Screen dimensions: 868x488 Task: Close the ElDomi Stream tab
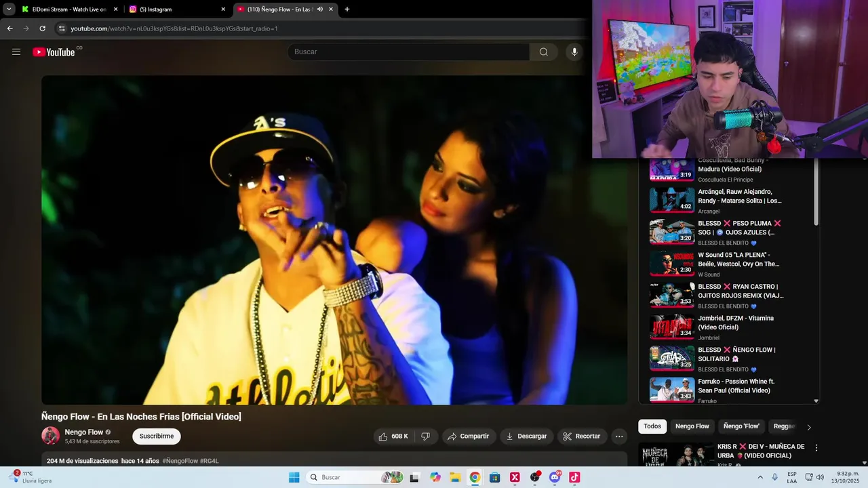(115, 9)
